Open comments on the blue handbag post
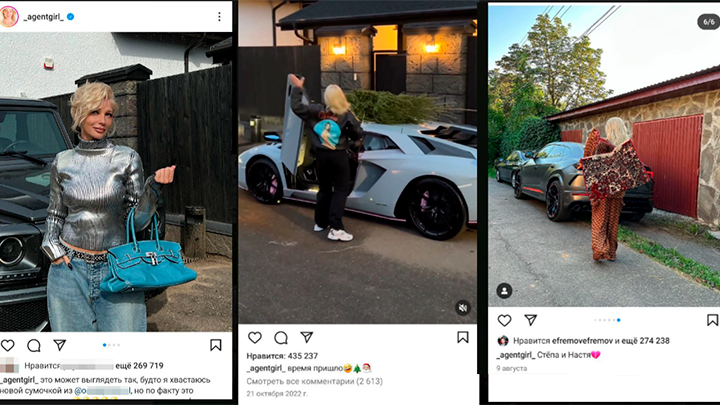The height and width of the screenshot is (405, 720). click(34, 345)
